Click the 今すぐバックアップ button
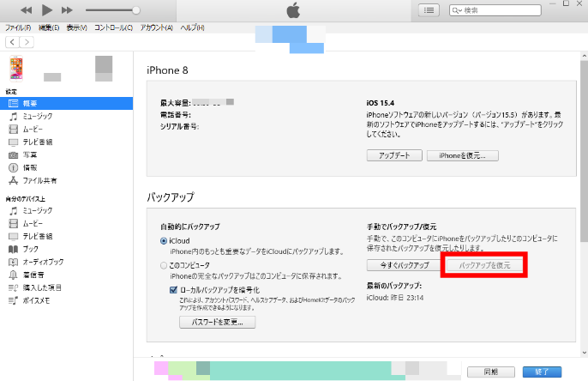 coord(405,265)
